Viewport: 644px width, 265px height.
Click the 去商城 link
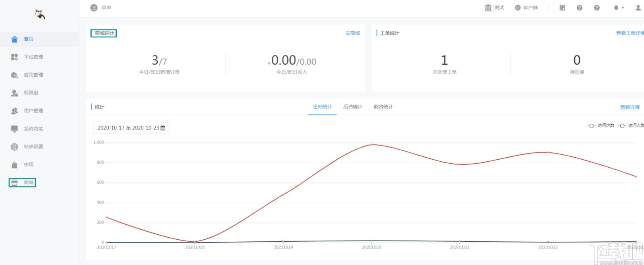tap(353, 33)
